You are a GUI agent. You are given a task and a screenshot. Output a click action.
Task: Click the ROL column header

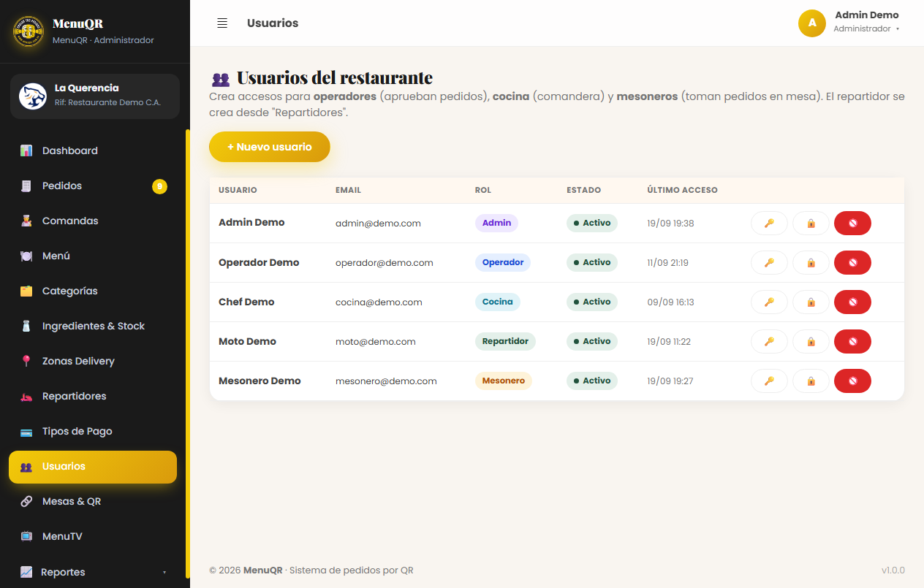tap(483, 190)
